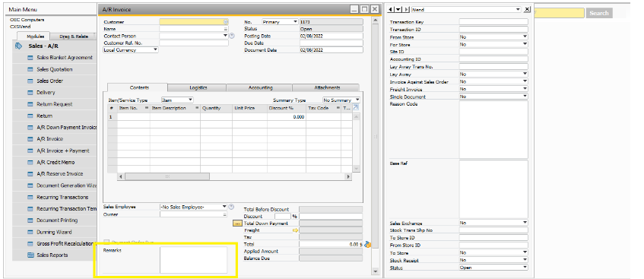Screen dimensions: 644x279
Task: Click the Document Generation Wizard icon
Action: click(30, 185)
